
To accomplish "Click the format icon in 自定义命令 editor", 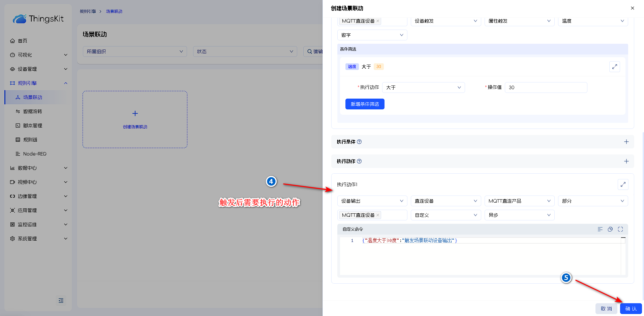I will (600, 229).
